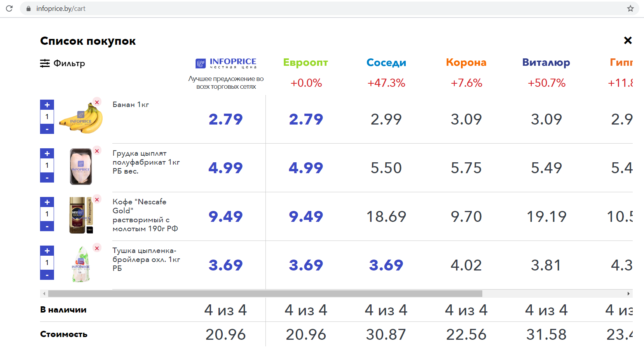
Task: Reload the page with the browser refresh icon
Action: (9, 8)
